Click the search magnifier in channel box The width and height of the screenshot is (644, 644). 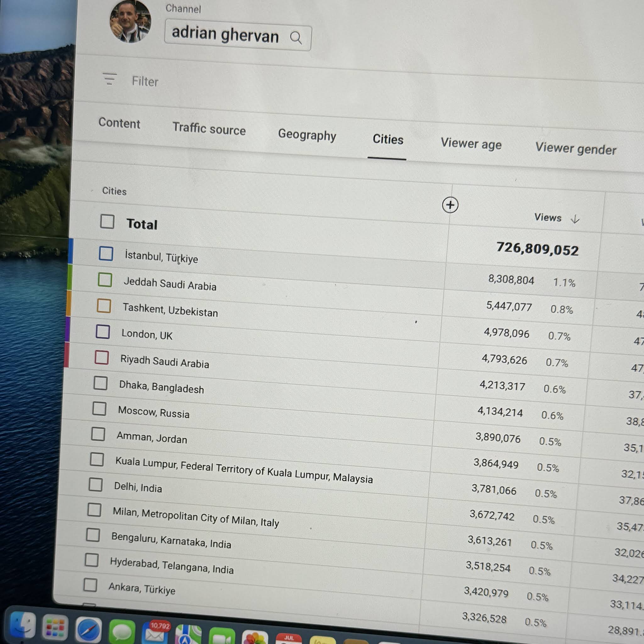[296, 38]
